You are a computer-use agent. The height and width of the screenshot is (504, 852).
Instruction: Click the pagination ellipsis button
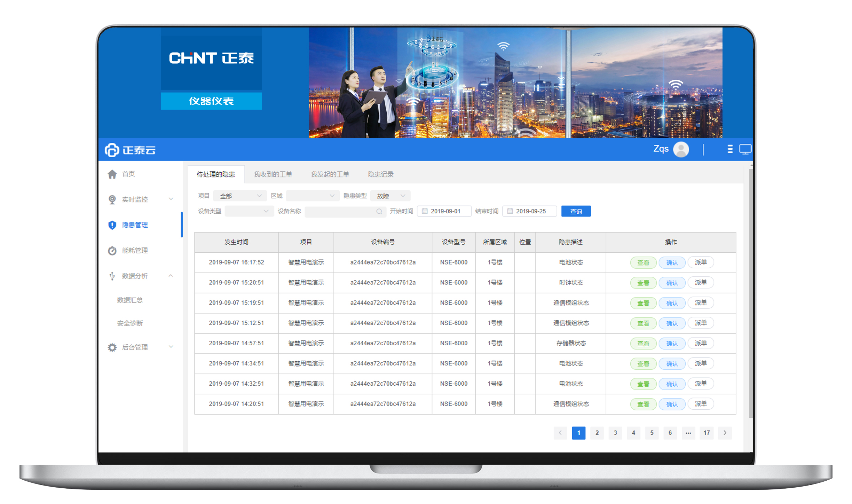coord(688,433)
